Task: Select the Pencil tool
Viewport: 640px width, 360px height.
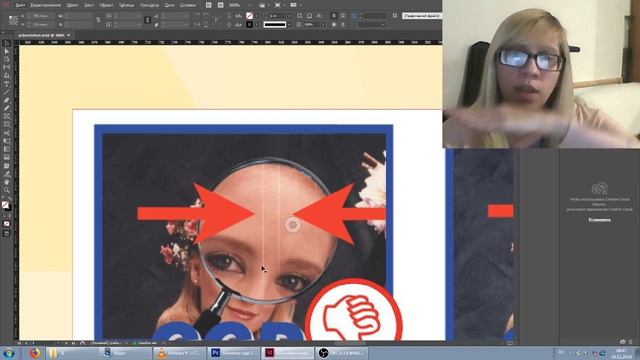Action: (x=7, y=109)
